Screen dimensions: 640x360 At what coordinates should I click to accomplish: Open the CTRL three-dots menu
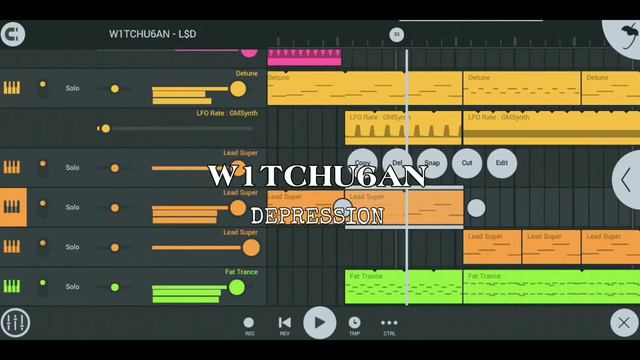(x=389, y=326)
